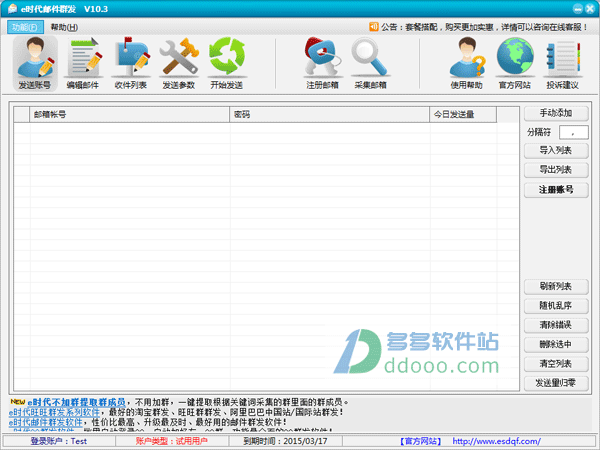Open the 收件列表 recipient list tool
Image resolution: width=600 pixels, height=450 pixels.
tap(131, 64)
